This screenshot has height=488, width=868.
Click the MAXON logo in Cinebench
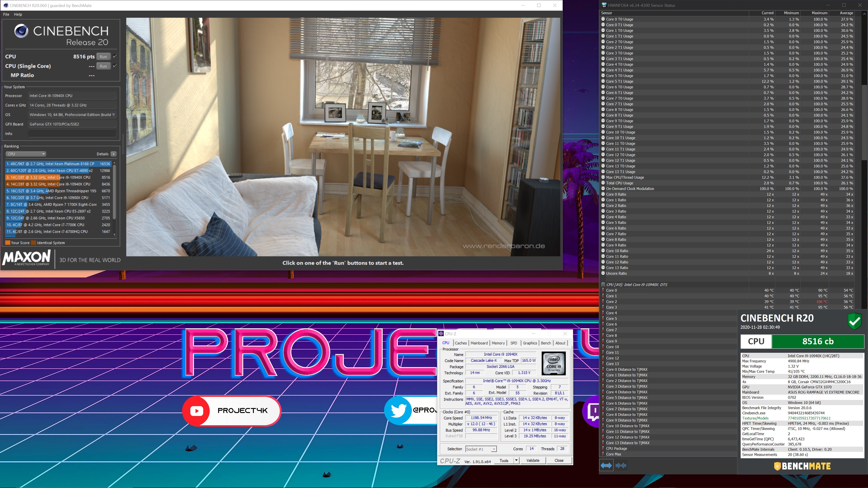coord(27,258)
